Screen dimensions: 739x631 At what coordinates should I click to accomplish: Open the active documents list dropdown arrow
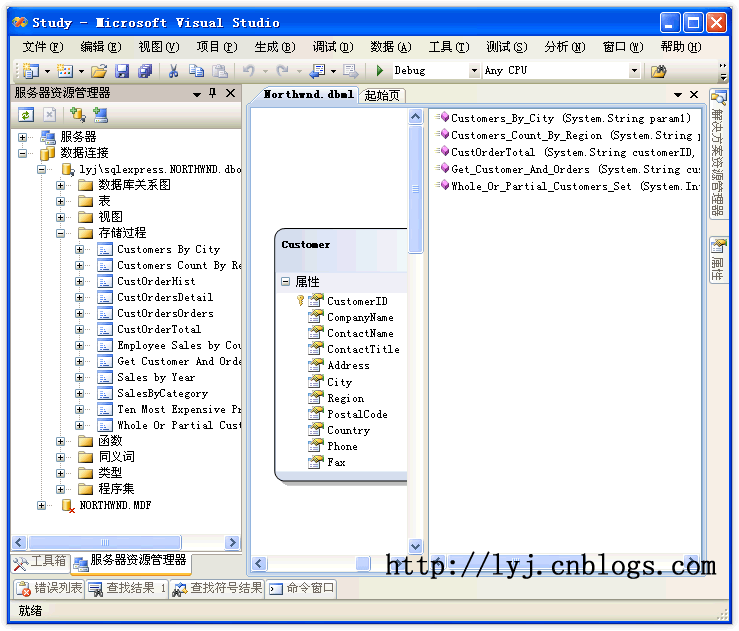pos(678,95)
